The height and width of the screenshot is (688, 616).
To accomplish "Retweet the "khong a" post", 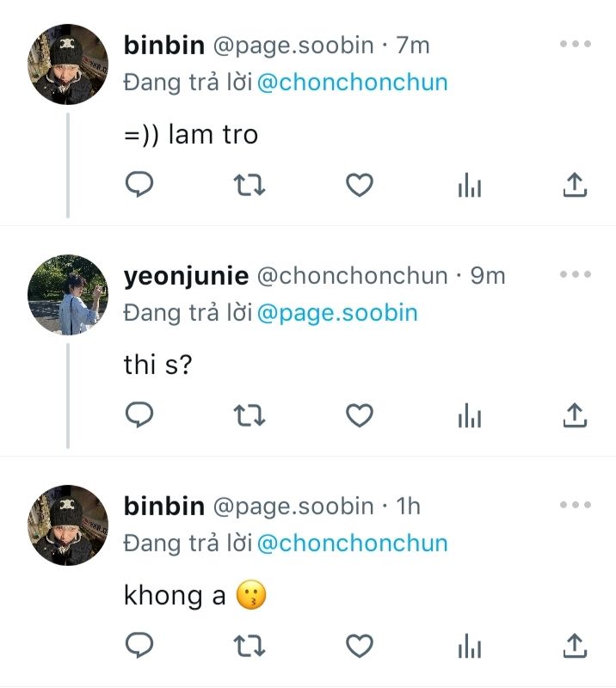I will [249, 645].
